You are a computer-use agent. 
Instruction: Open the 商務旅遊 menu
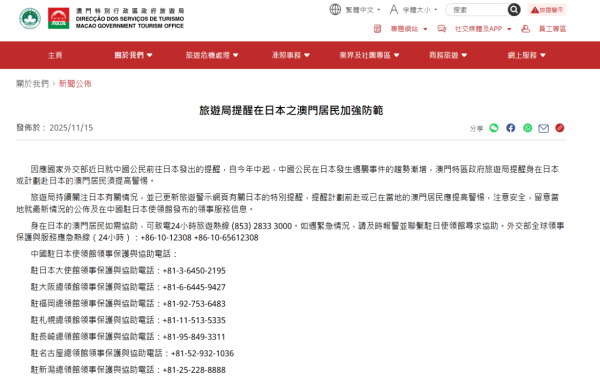pos(448,55)
